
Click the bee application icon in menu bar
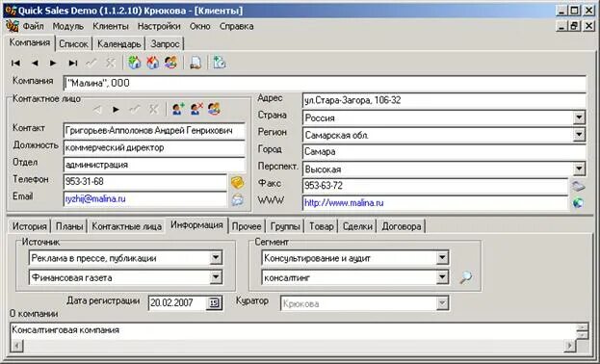click(13, 26)
